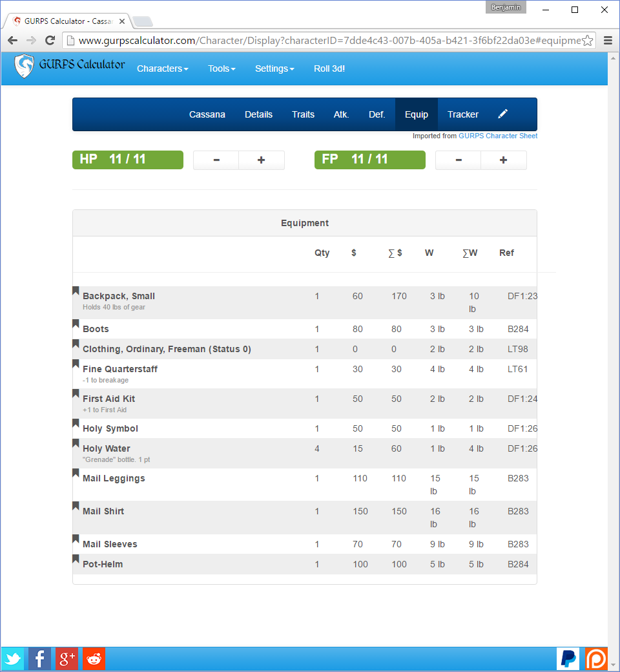Toggle the bookmark marker beside Mail Shirt
620x672 pixels.
[x=76, y=506]
